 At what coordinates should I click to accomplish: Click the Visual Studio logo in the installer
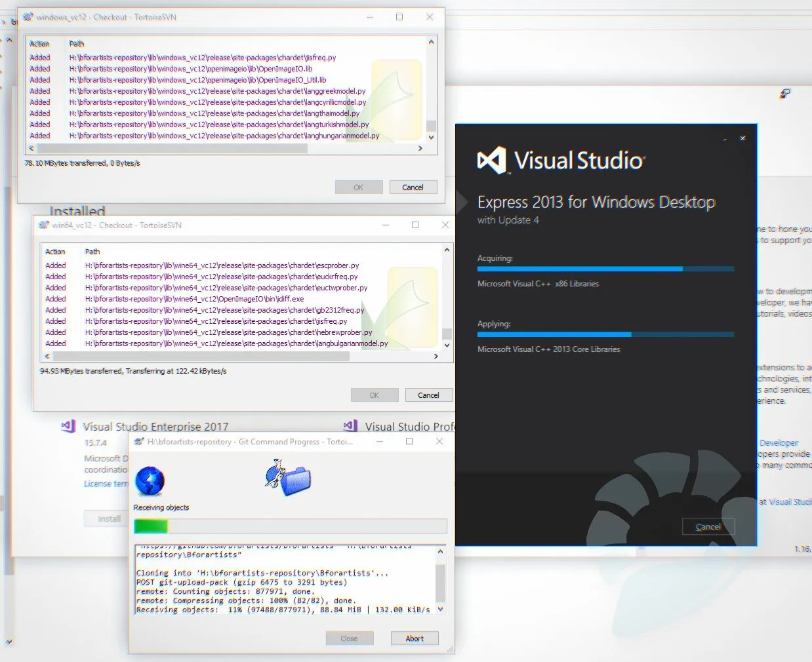click(491, 160)
